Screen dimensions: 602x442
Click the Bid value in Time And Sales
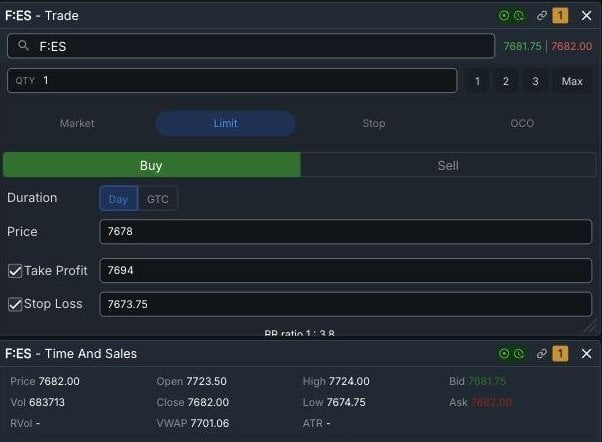pos(487,381)
